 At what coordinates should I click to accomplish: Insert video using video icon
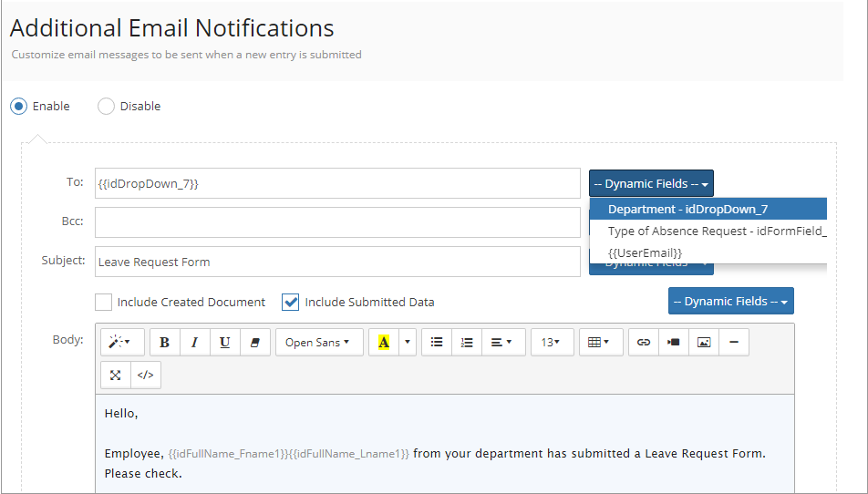pos(674,342)
